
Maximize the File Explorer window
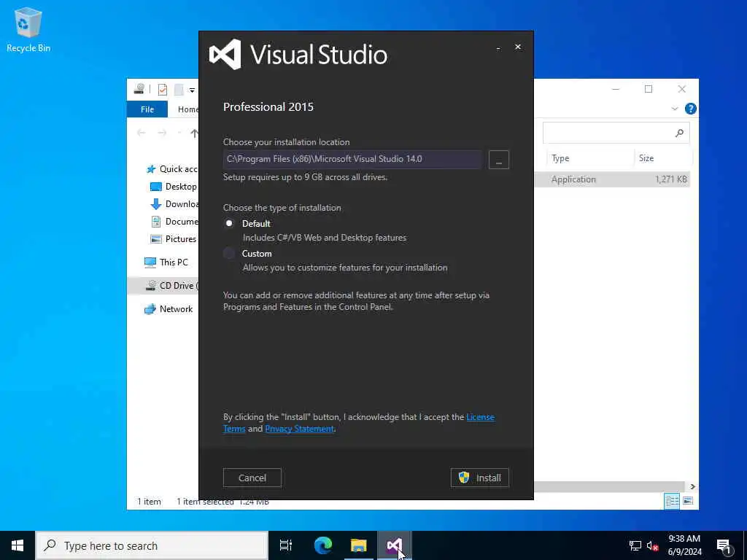tap(649, 89)
